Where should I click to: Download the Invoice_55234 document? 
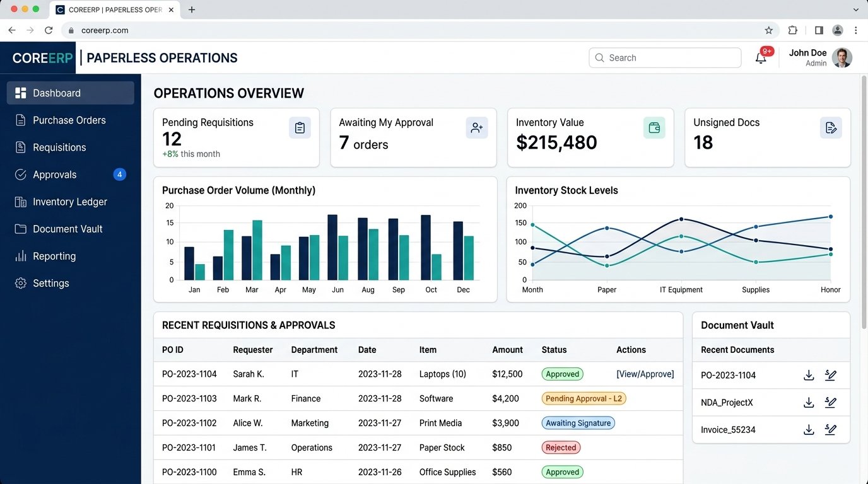809,430
